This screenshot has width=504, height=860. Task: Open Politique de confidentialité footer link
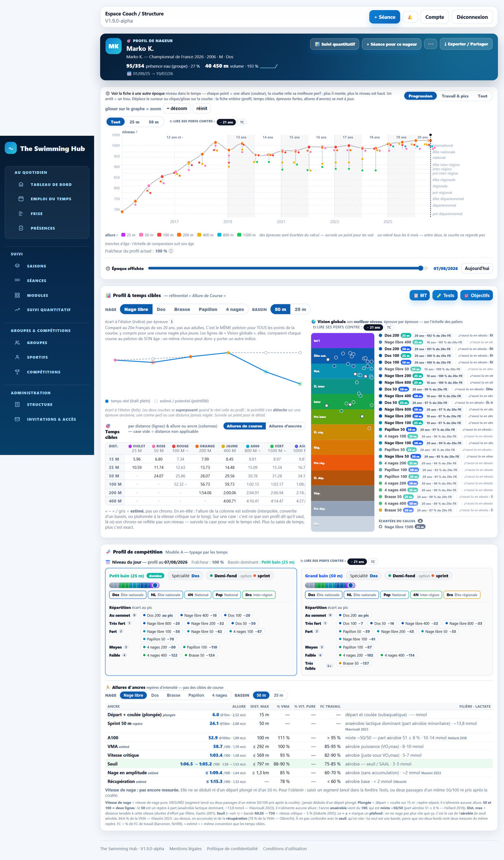tap(232, 849)
